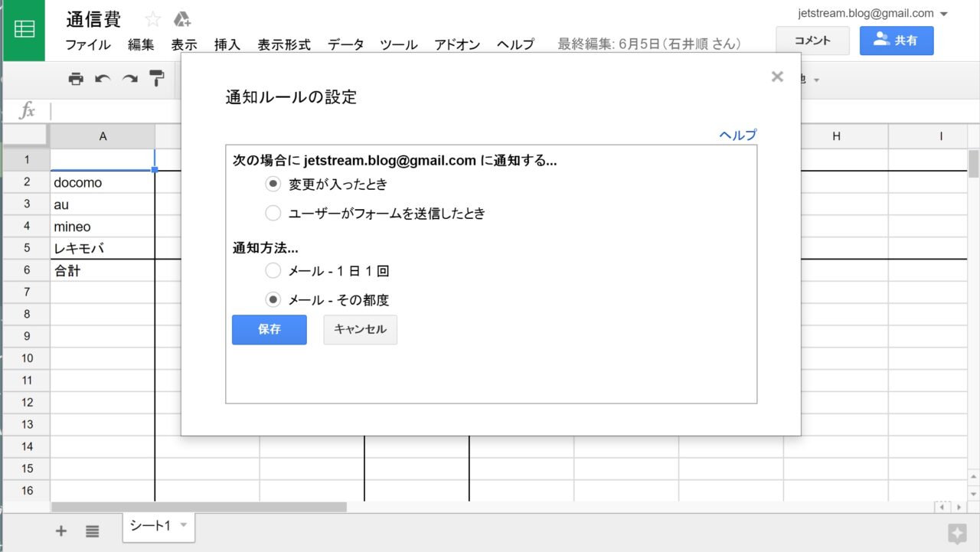This screenshot has width=980, height=552.
Task: Close the 通知ルールの設定 dialog with X
Action: [x=777, y=77]
